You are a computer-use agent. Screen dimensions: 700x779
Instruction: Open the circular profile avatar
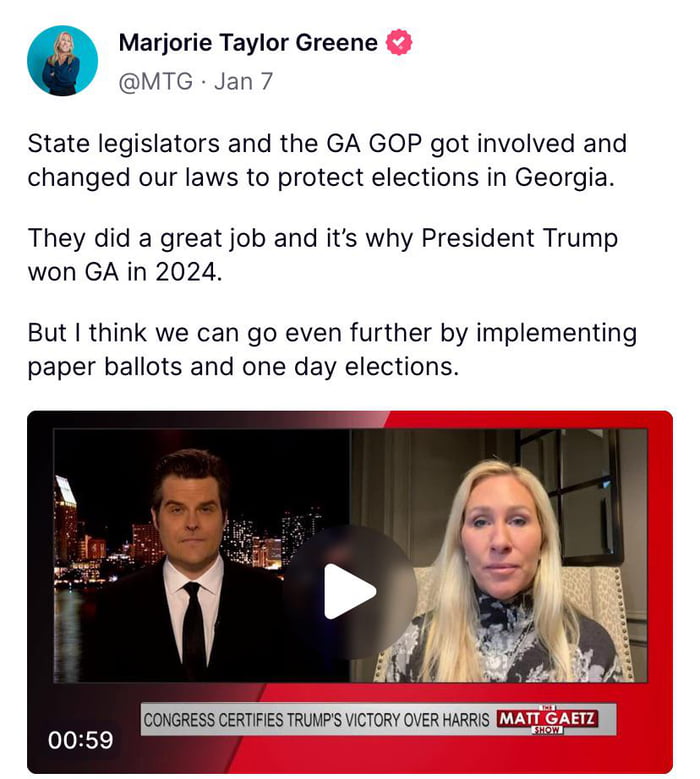(63, 61)
